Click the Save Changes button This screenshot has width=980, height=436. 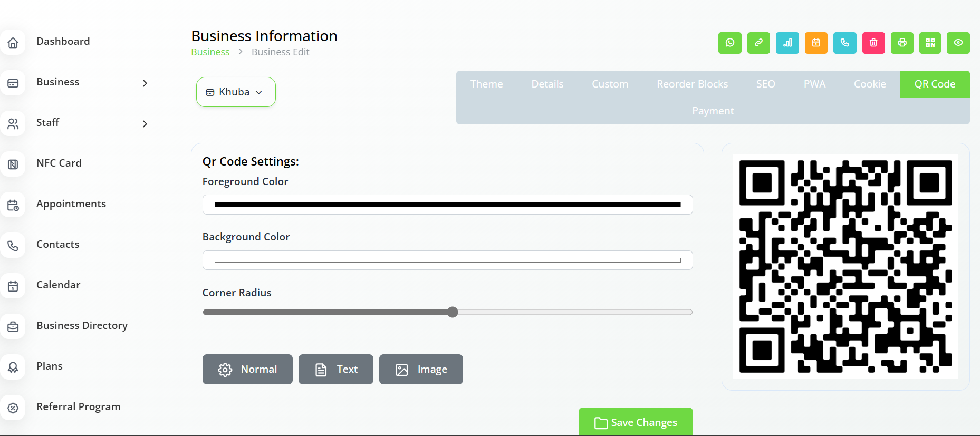coord(636,422)
